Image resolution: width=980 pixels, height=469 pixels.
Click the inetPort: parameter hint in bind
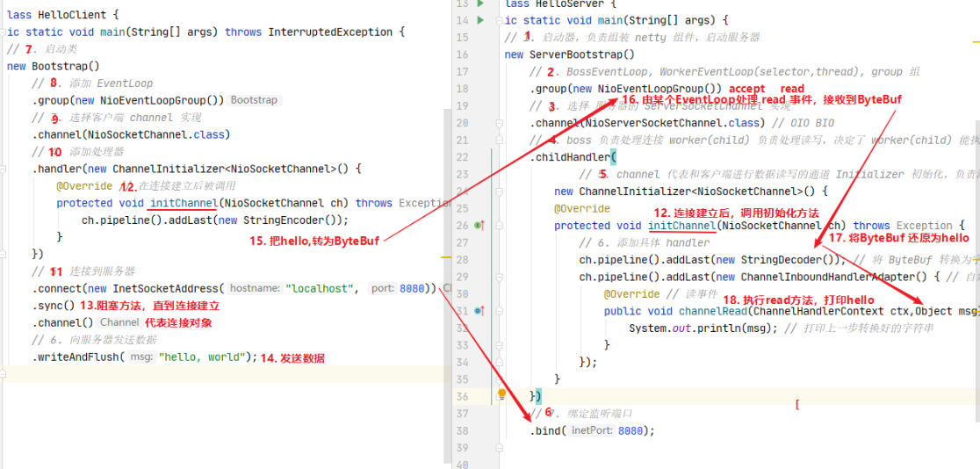click(593, 430)
